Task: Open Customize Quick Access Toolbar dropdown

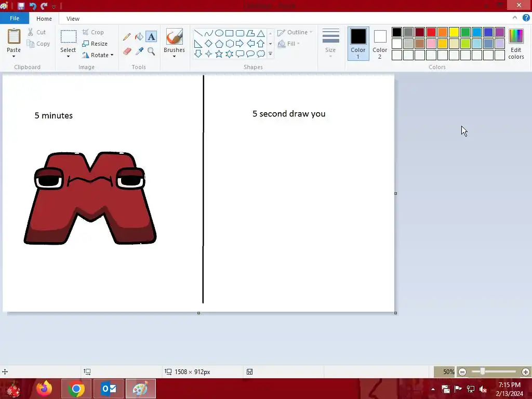Action: (x=54, y=6)
